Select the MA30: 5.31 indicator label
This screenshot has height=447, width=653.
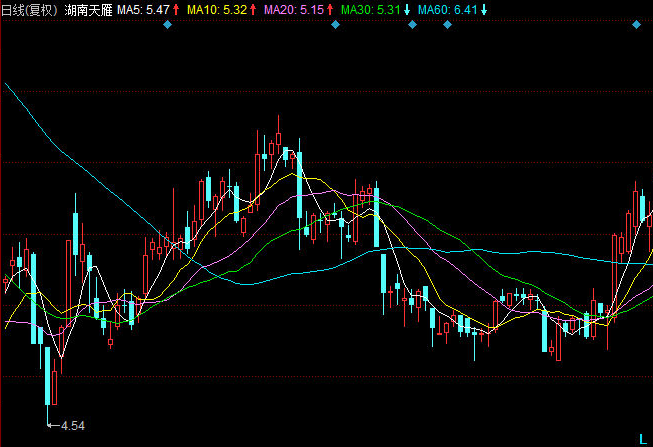point(371,10)
